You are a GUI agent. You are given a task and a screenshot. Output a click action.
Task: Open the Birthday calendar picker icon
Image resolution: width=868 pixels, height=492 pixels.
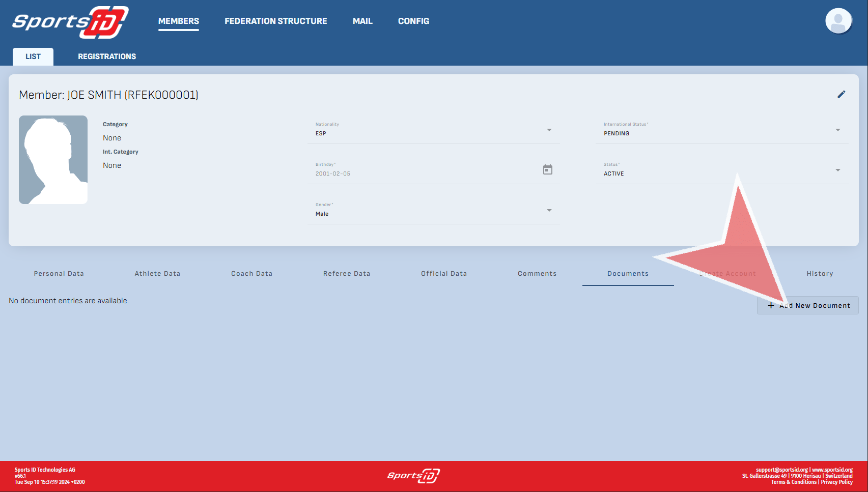coord(547,170)
